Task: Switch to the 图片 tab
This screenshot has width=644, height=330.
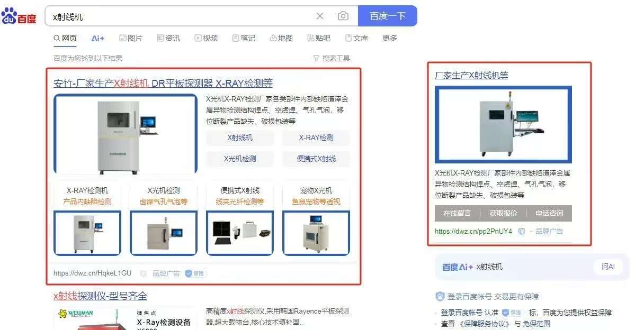Action: [131, 38]
